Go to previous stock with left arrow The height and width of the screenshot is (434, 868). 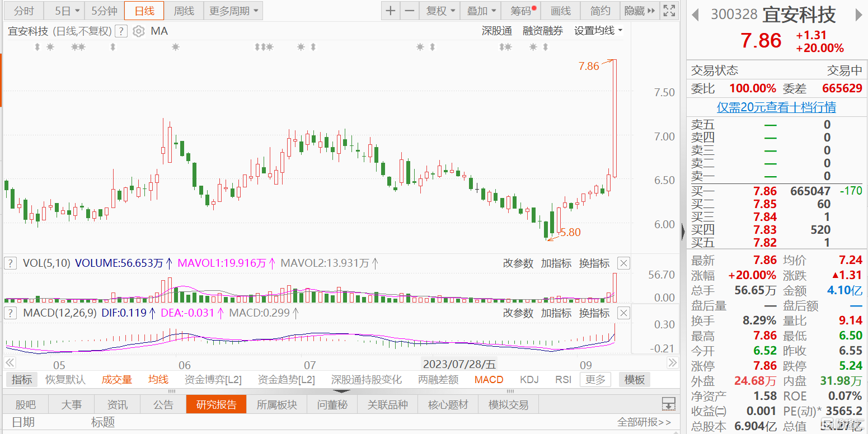coord(695,15)
